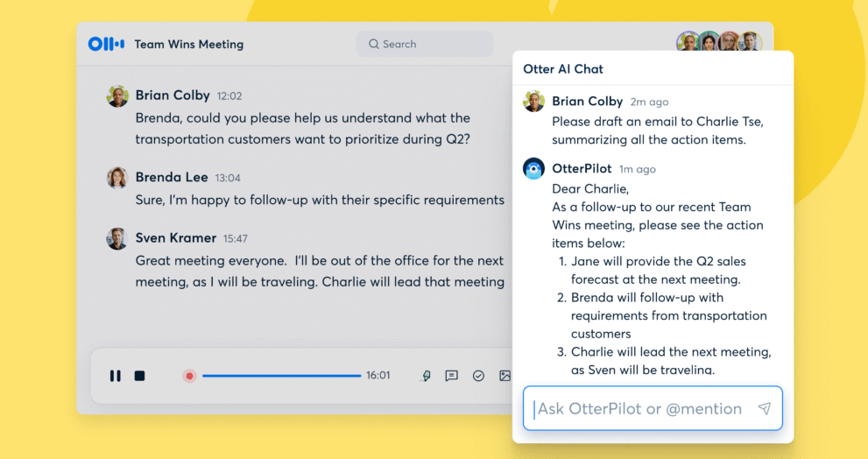Click Brenda Lee's avatar in transcript
868x459 pixels.
click(117, 178)
